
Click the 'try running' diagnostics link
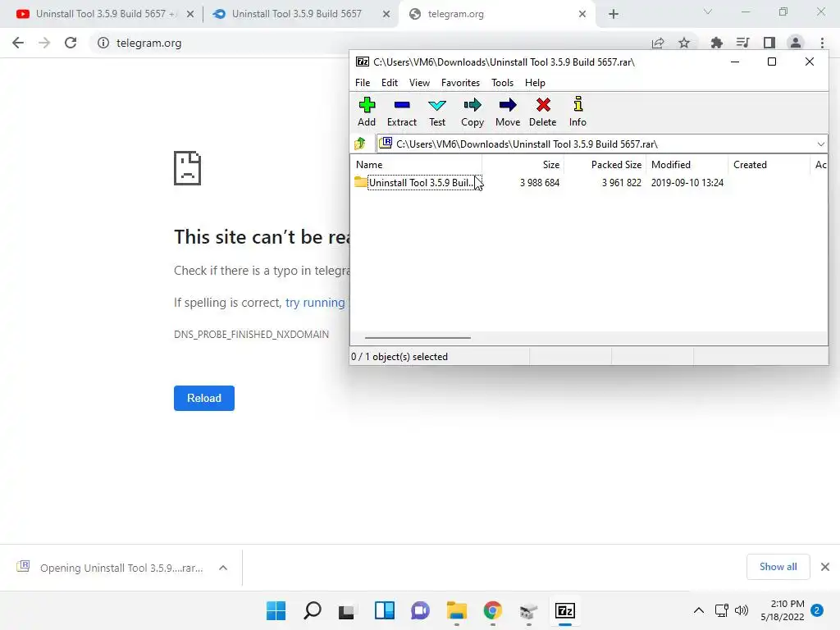coord(315,303)
